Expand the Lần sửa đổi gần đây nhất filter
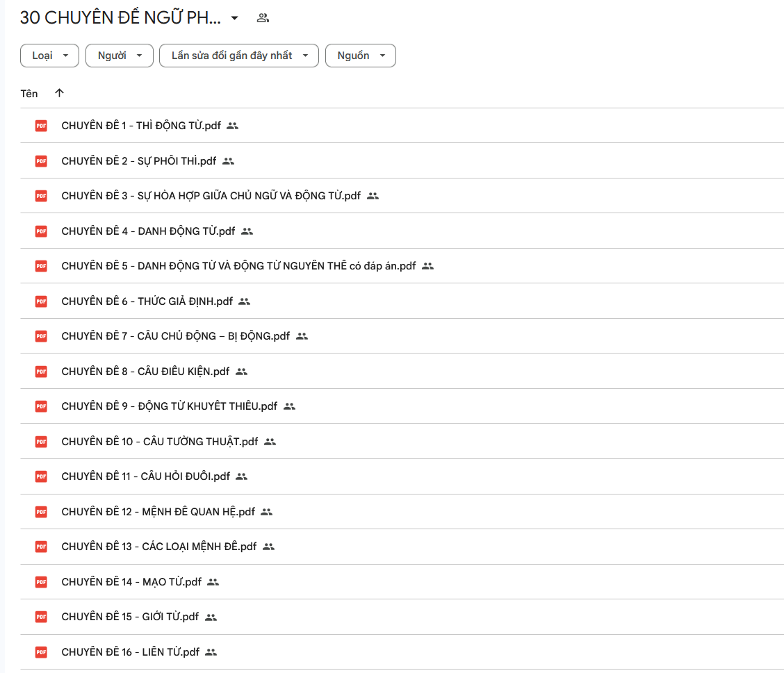Image resolution: width=784 pixels, height=673 pixels. [239, 56]
